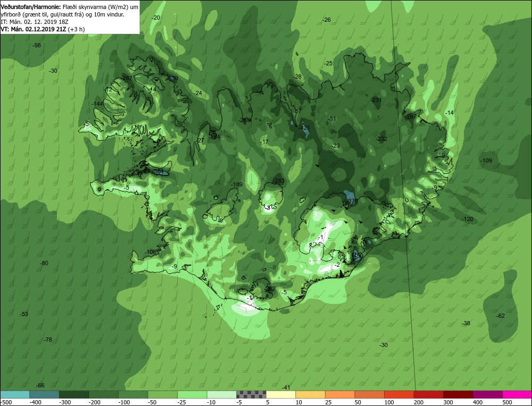
Task: Click the 'IT: Mán. 02. 12. 2019 18Z' line
Action: click(x=35, y=22)
